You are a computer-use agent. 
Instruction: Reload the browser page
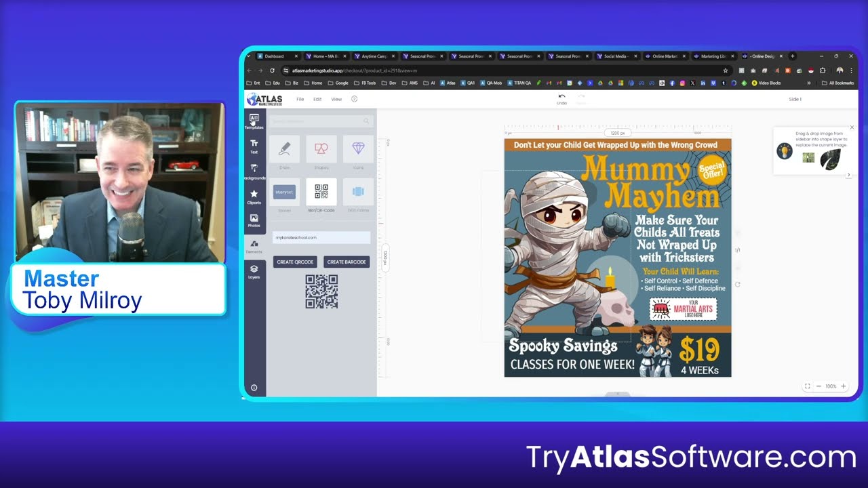(272, 70)
